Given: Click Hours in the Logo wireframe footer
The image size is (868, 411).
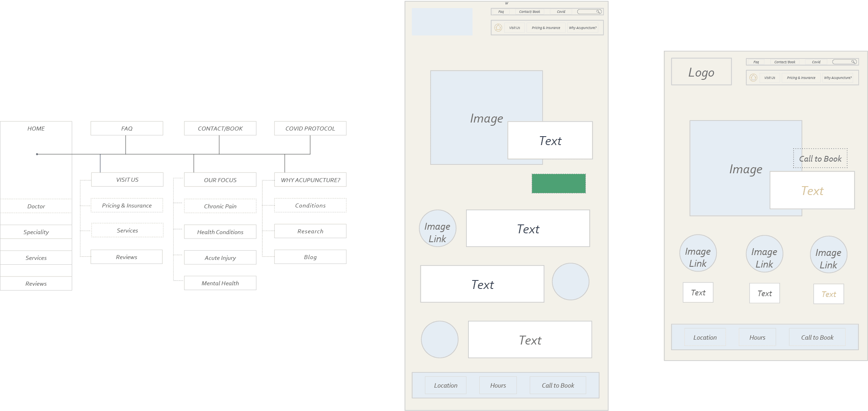Looking at the screenshot, I should click(x=757, y=337).
